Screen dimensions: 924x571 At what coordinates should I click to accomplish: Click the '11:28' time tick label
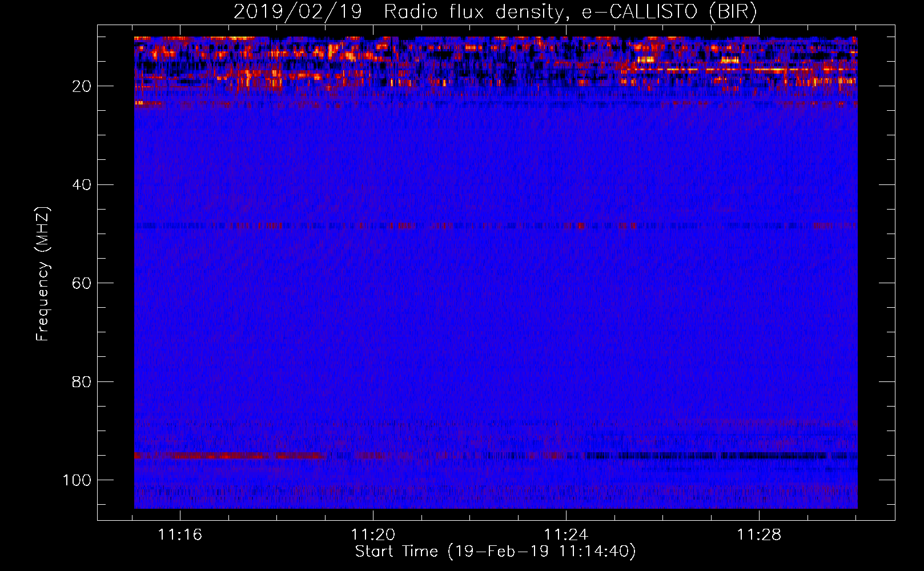click(x=759, y=535)
